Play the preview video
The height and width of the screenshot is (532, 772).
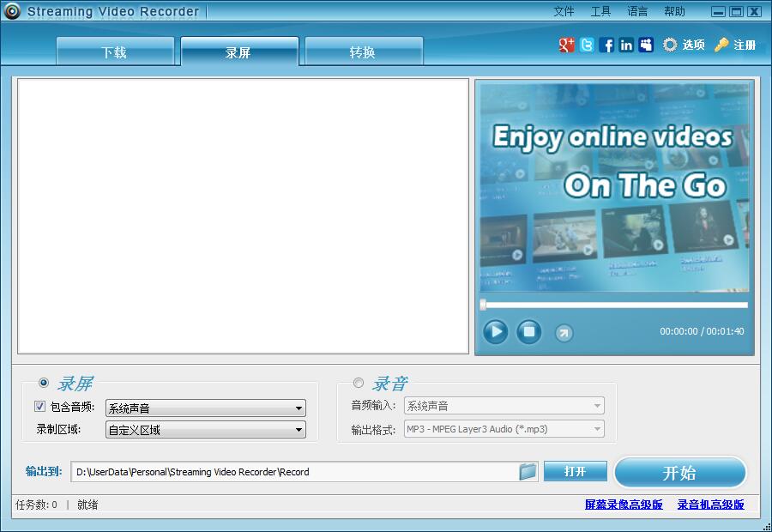pos(495,331)
